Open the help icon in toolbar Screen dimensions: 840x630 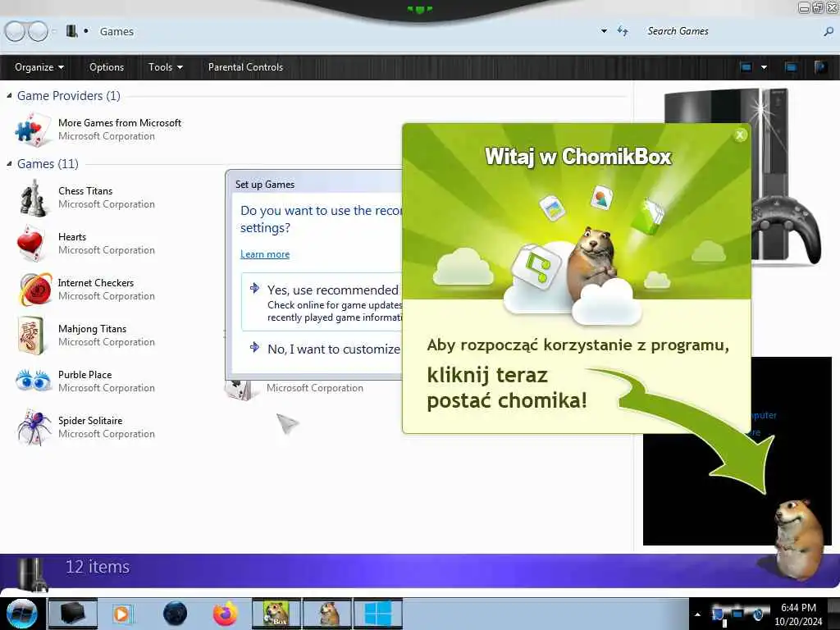point(820,67)
